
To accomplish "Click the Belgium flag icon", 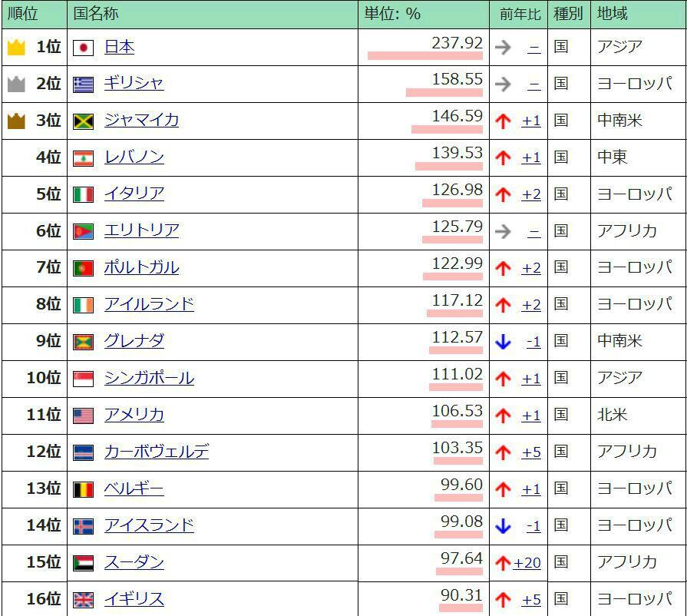I will click(x=83, y=490).
